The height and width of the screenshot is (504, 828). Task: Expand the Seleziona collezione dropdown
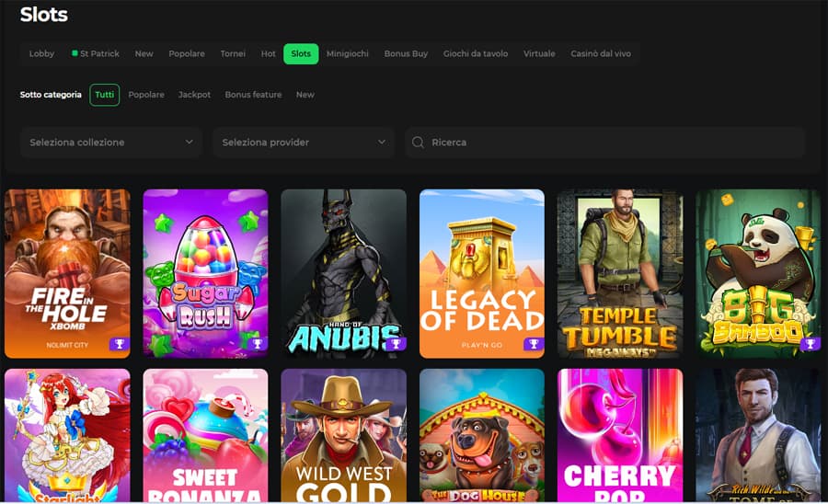tap(111, 143)
